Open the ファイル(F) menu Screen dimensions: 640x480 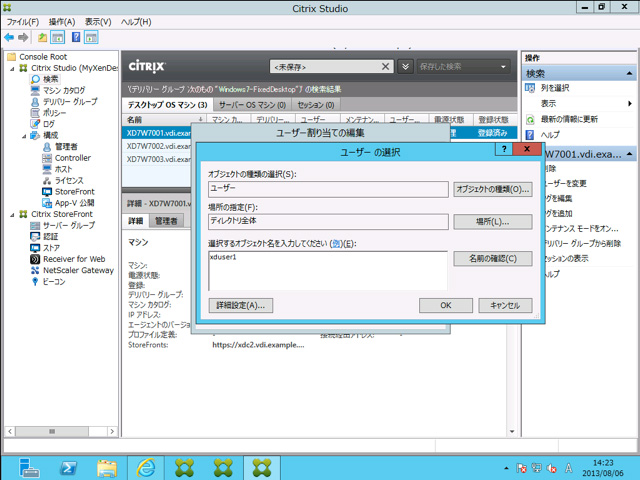point(22,22)
